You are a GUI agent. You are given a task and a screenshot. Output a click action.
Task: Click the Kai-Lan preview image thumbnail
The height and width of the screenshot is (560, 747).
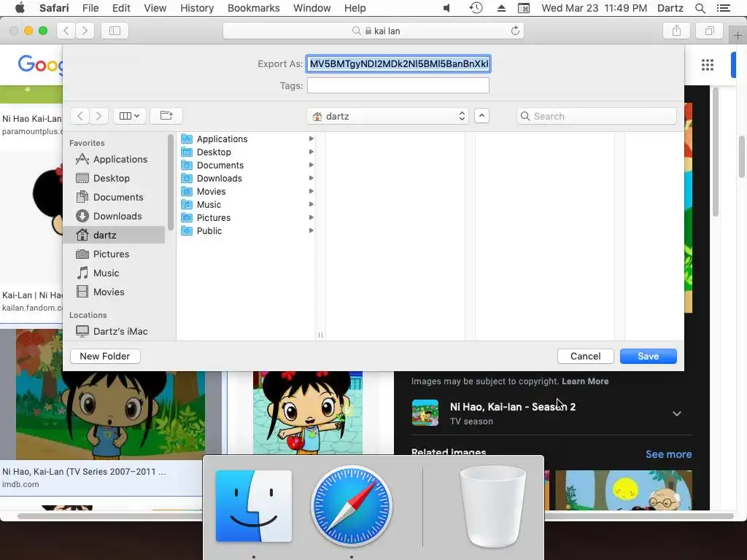(x=425, y=413)
